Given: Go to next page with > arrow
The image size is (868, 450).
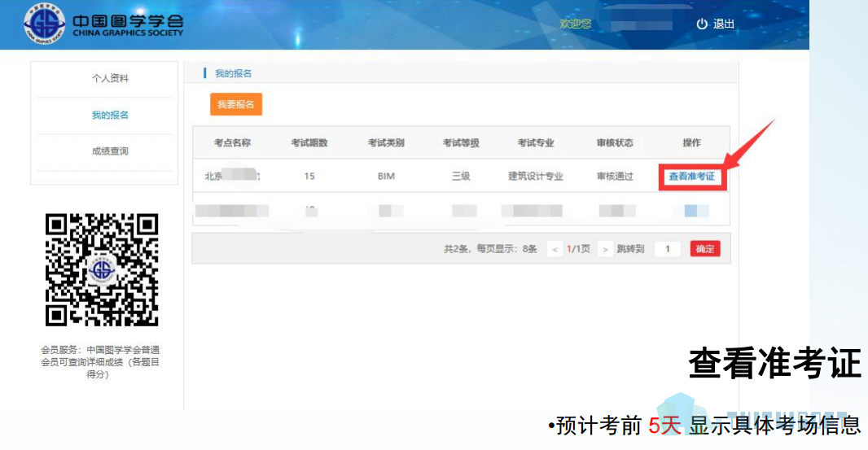Looking at the screenshot, I should (605, 249).
